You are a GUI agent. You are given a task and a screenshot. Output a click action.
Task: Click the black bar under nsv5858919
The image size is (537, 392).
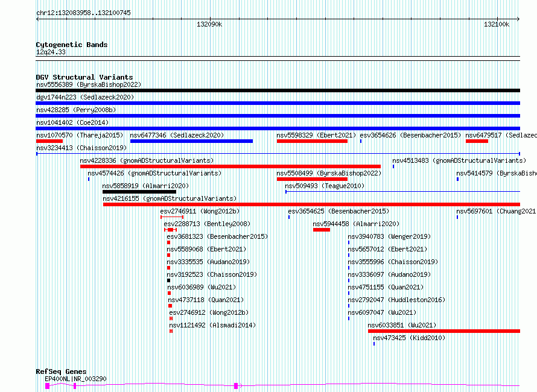(x=139, y=192)
